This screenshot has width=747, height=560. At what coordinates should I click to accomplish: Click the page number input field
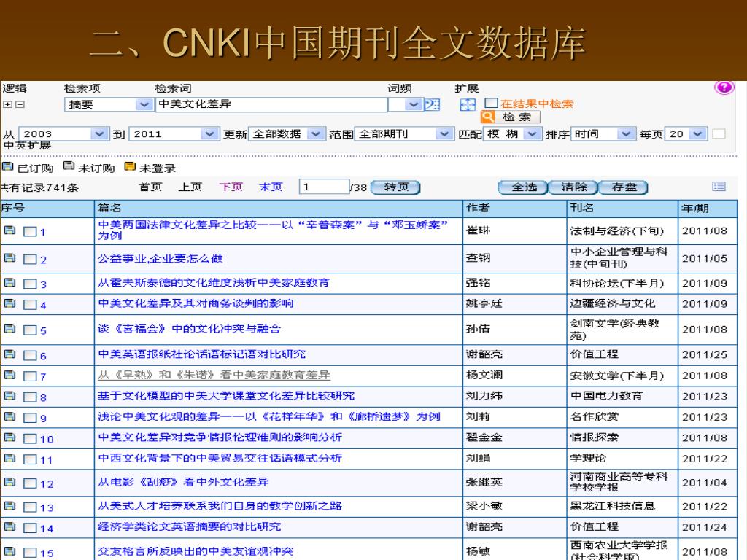(x=325, y=187)
